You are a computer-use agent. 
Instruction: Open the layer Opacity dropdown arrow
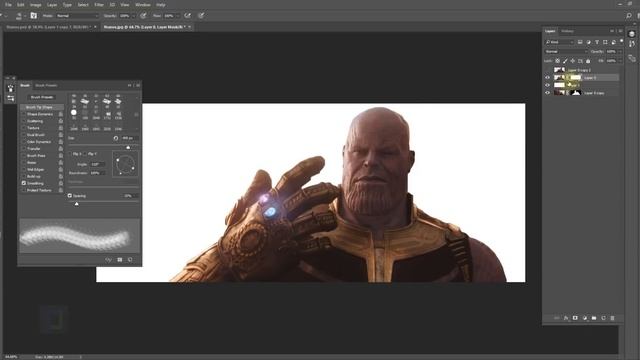[620, 51]
